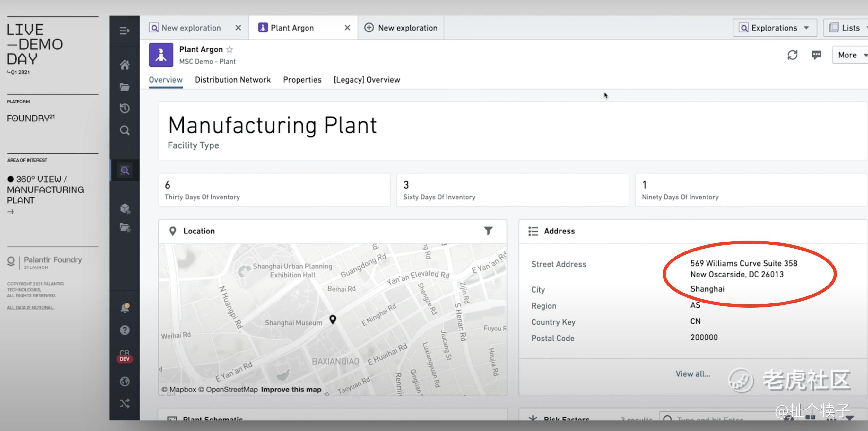The height and width of the screenshot is (431, 868).
Task: Open the starred cube icon in sidebar
Action: pos(125,208)
